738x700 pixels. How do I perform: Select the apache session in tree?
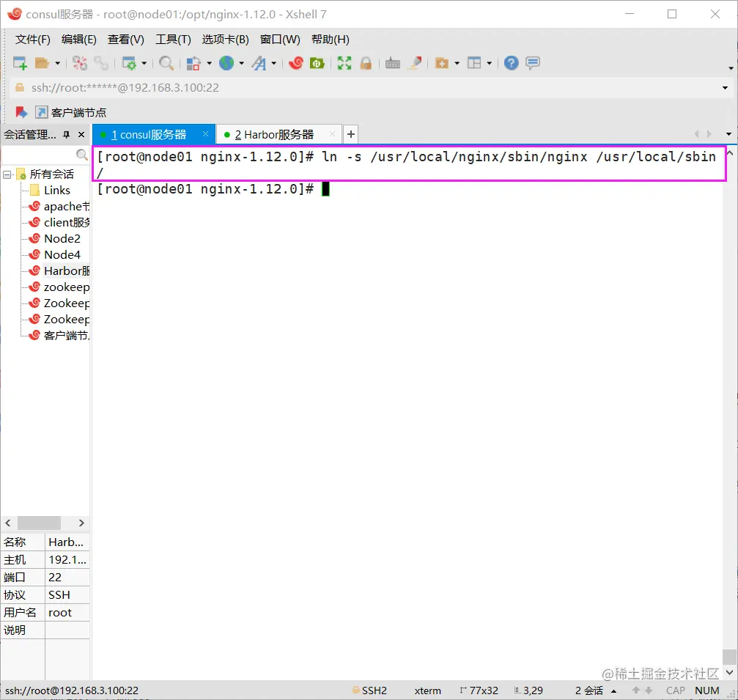tap(59, 206)
